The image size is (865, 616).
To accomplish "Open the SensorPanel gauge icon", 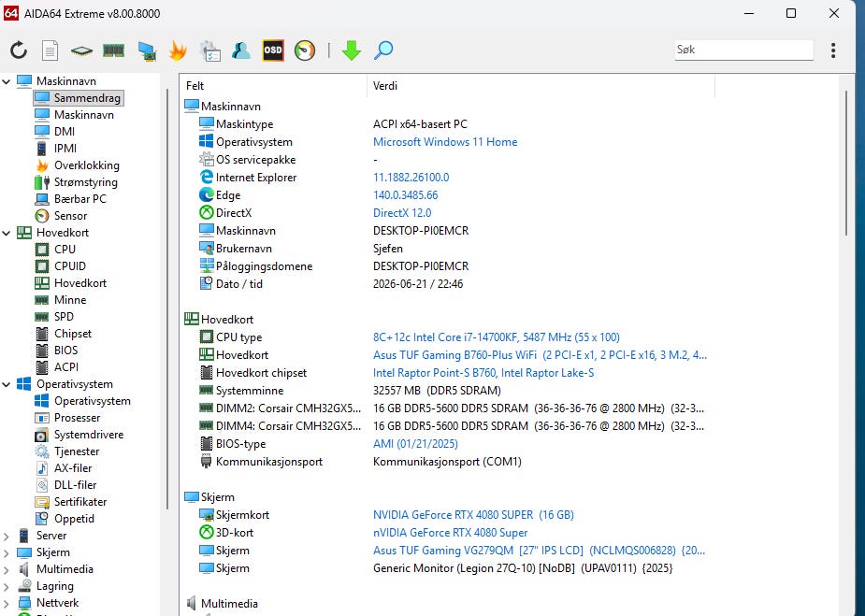I will [x=305, y=50].
